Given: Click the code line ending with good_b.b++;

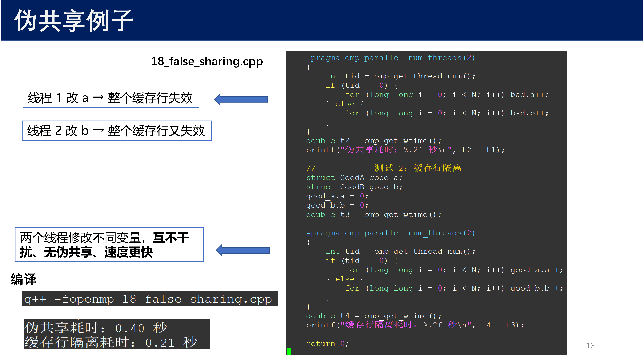Looking at the screenshot, I should pyautogui.click(x=454, y=289).
